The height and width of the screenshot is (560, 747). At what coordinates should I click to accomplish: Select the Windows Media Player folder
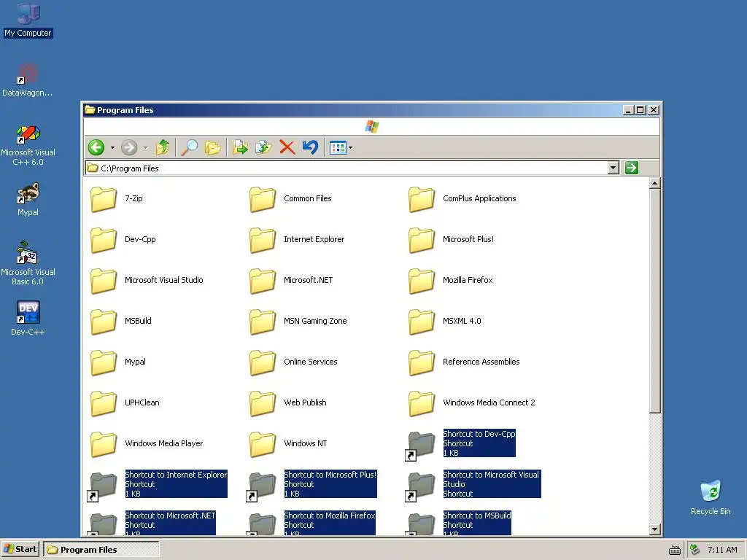tap(147, 444)
